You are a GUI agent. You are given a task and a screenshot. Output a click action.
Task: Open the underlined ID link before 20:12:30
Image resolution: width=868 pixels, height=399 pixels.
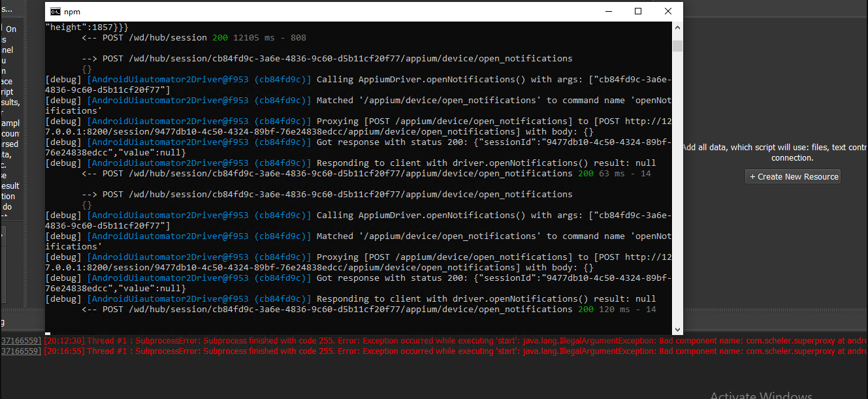(x=20, y=341)
